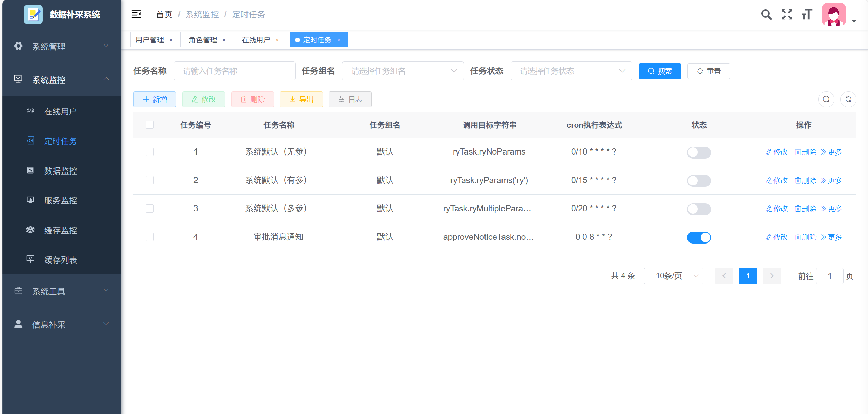Select page 1 in pagination
868x414 pixels.
748,276
